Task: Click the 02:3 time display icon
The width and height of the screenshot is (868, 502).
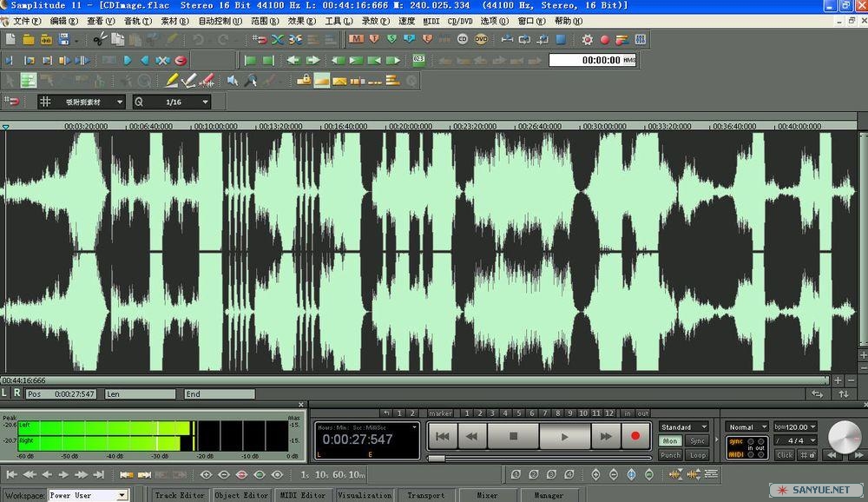Action: (x=418, y=61)
